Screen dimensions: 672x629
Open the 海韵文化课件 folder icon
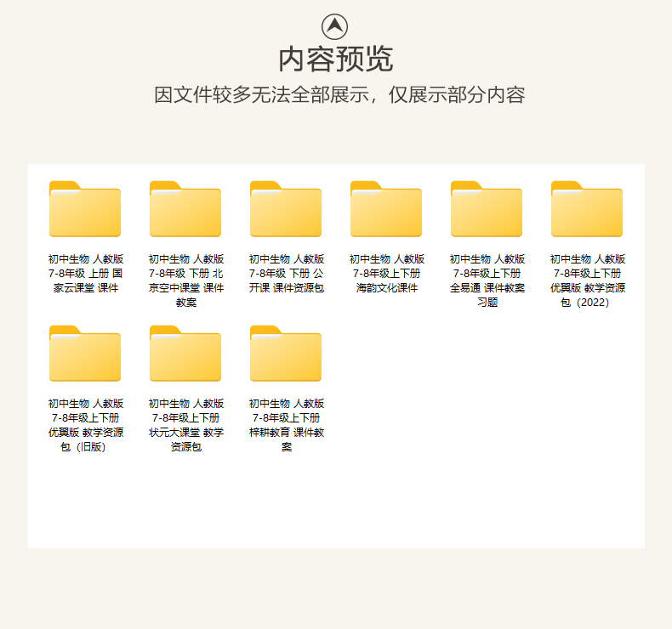386,209
